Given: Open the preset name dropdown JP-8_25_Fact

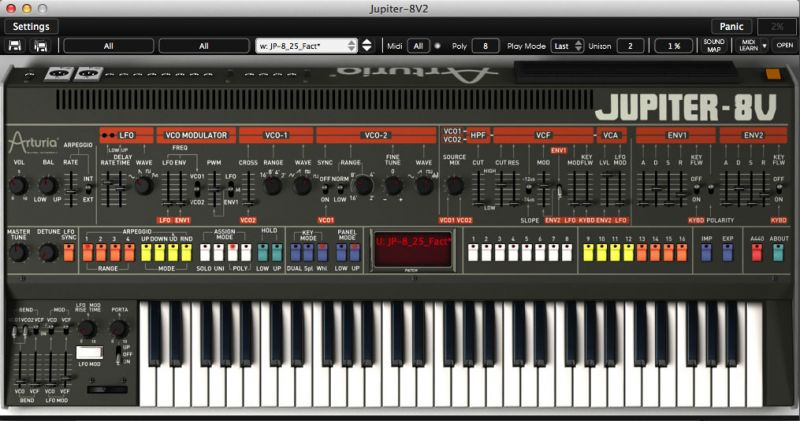Looking at the screenshot, I should pyautogui.click(x=306, y=46).
